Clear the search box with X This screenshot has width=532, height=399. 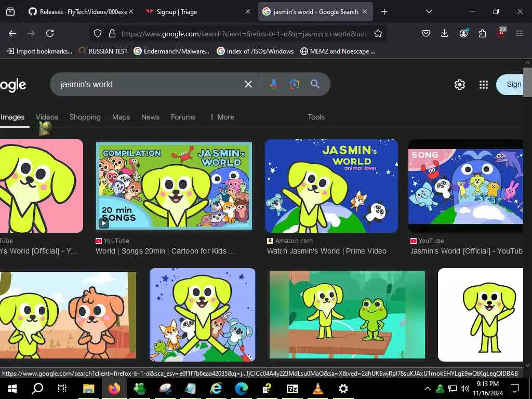[248, 84]
